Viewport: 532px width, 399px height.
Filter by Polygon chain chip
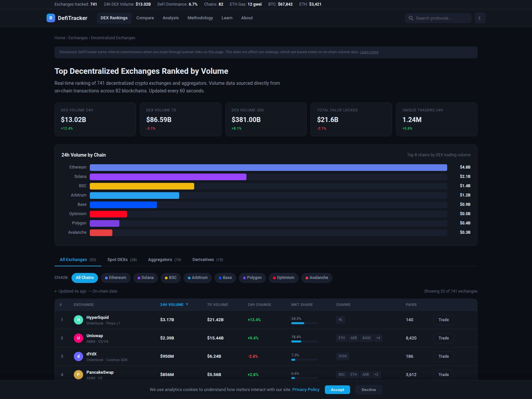tap(252, 278)
